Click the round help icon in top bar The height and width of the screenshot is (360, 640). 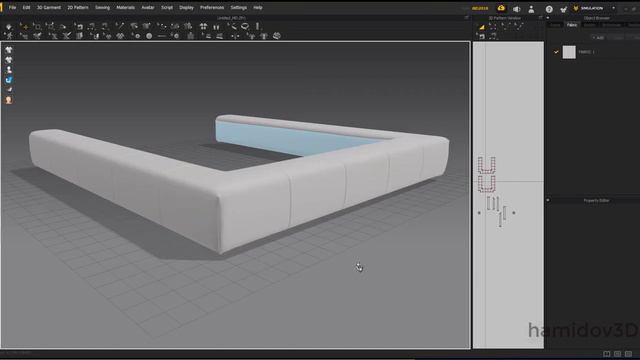point(549,9)
